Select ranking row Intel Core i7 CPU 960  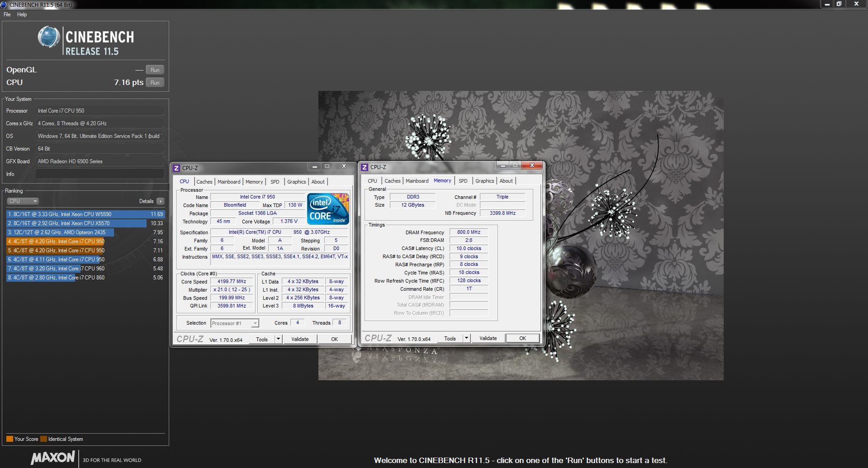(x=85, y=269)
